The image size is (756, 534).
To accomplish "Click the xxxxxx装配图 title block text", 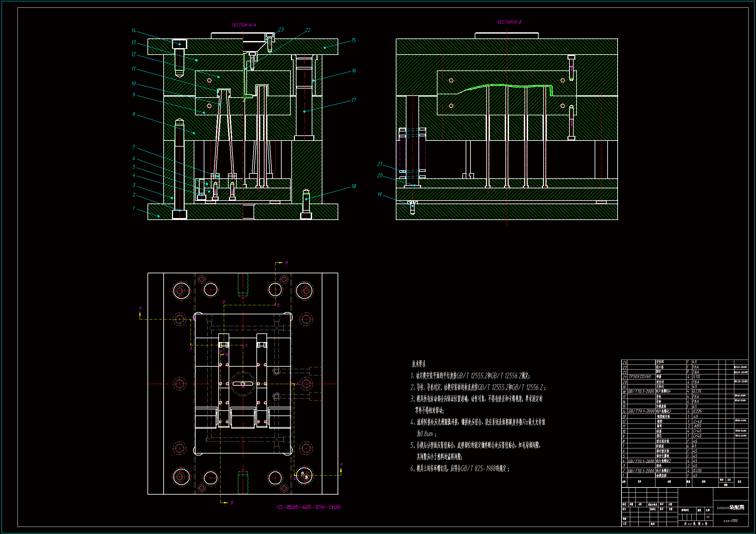I will coord(730,508).
